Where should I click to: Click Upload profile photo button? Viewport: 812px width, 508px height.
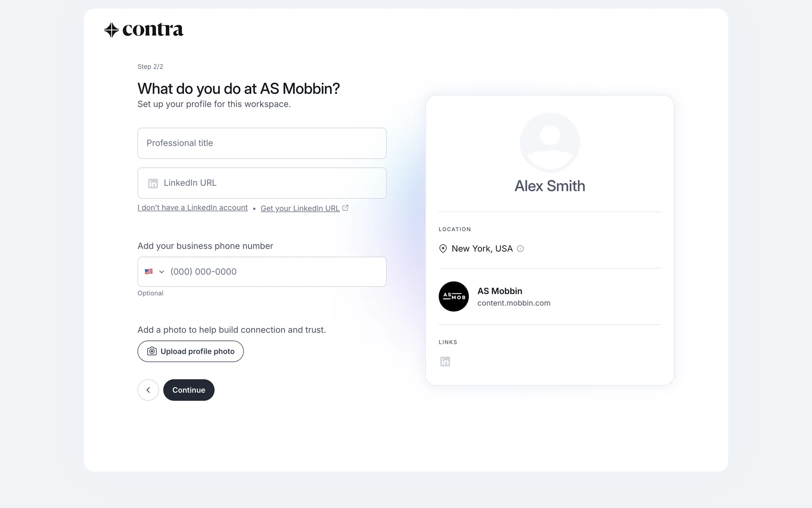190,351
